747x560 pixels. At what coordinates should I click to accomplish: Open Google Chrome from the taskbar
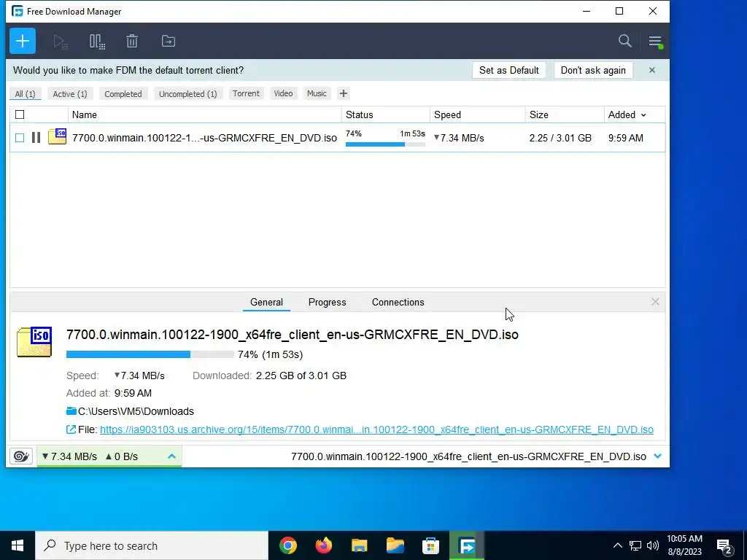[x=287, y=545]
